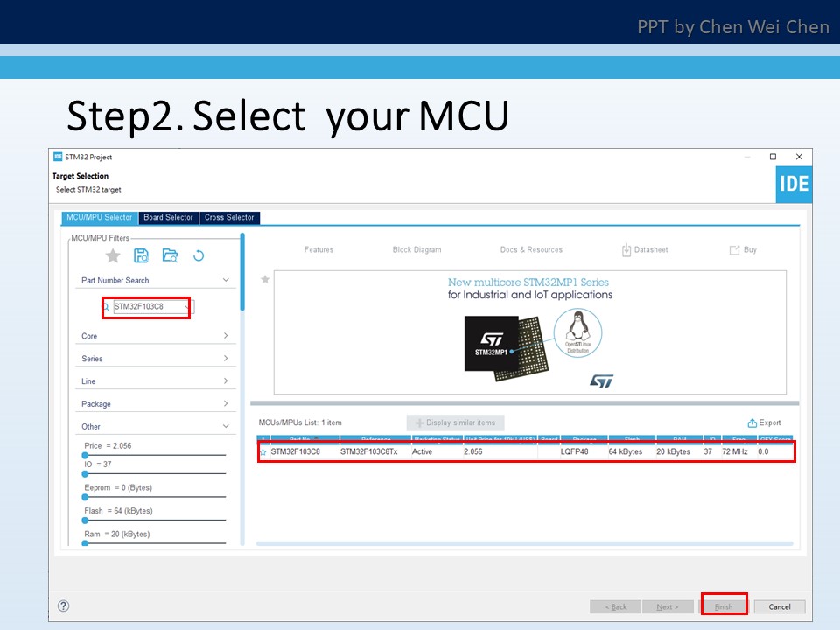Reset all filters with the circular arrow icon

coord(199,256)
